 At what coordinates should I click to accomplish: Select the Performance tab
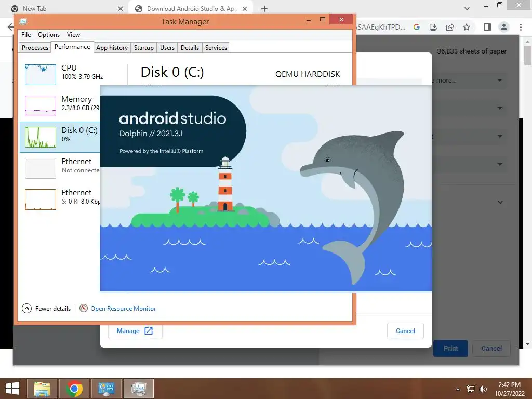tap(72, 47)
